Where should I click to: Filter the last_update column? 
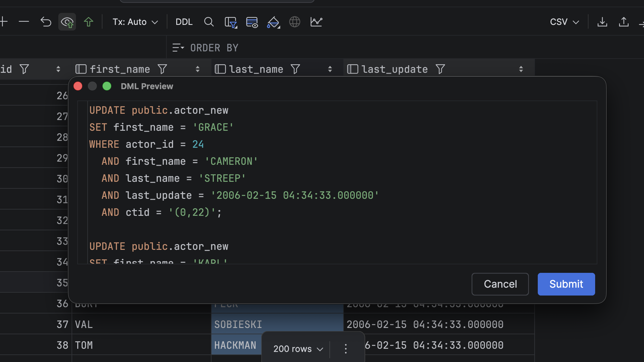[440, 69]
